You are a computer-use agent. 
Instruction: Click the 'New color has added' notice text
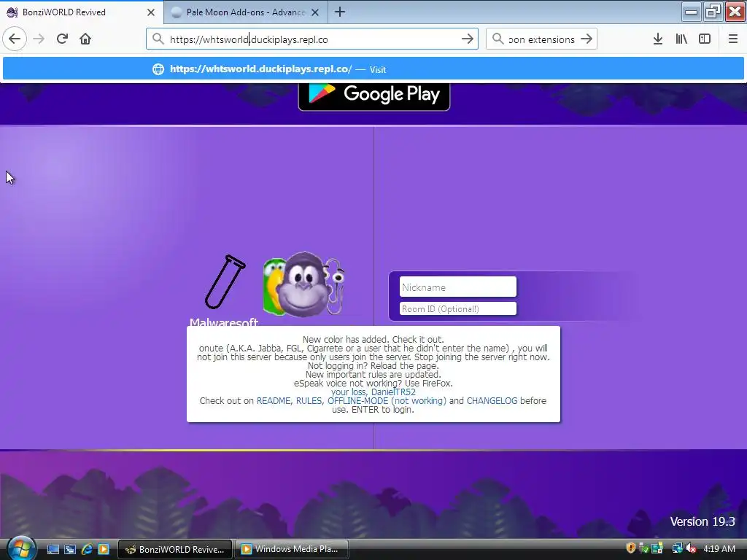[x=373, y=340]
